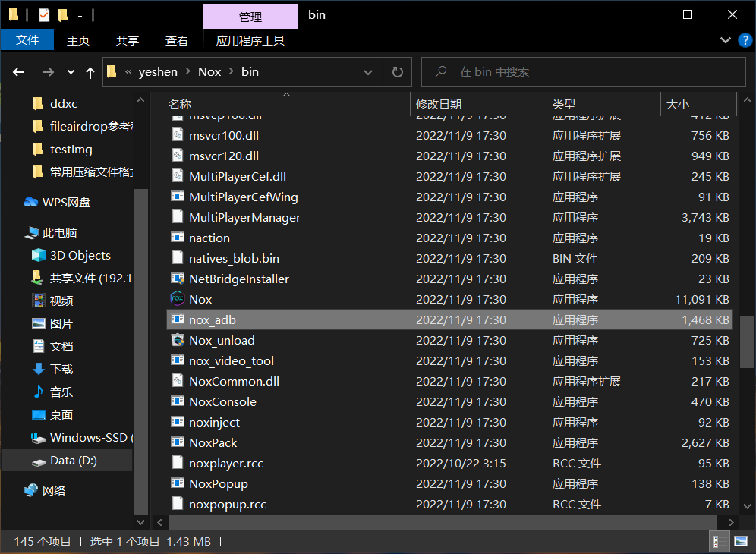Sort files by 名称 column
Image resolution: width=756 pixels, height=554 pixels.
(x=179, y=104)
